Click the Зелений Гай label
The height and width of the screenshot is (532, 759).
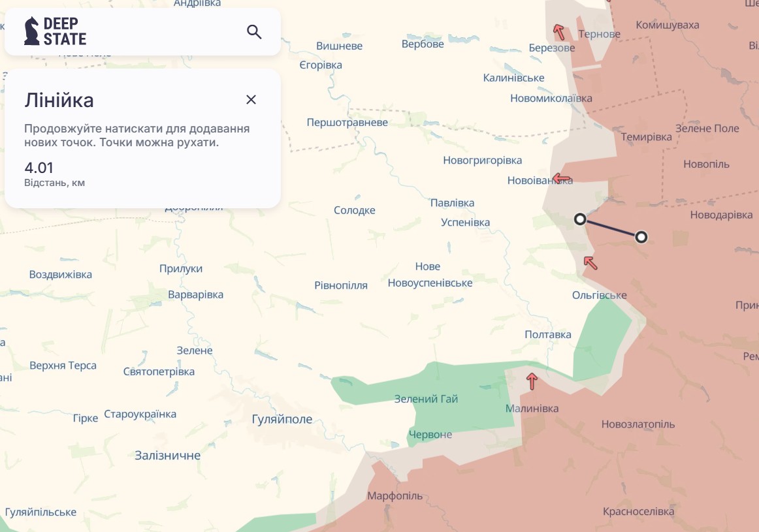click(x=426, y=399)
